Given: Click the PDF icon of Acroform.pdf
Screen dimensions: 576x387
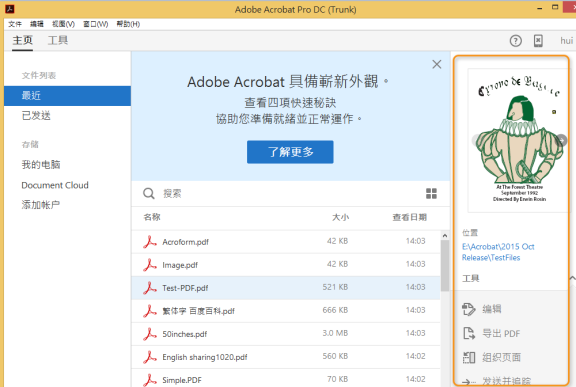Looking at the screenshot, I should tap(150, 242).
